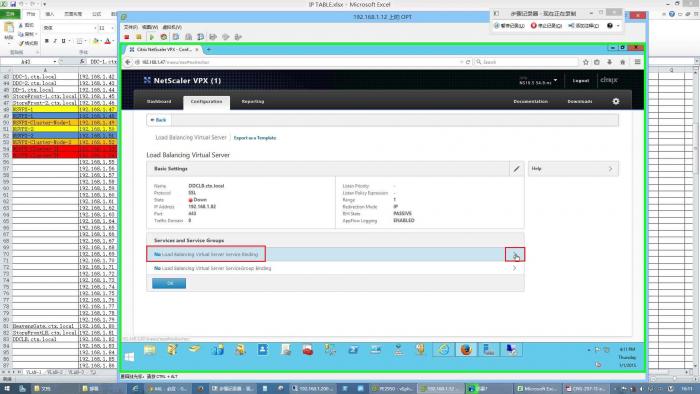
Task: Open Excel font name dropdown
Action: 95,28
